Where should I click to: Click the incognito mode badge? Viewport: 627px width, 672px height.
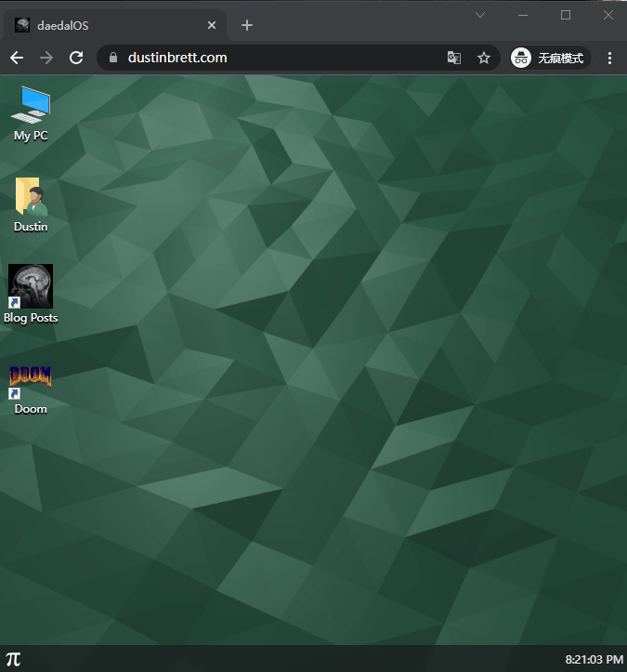tap(551, 58)
